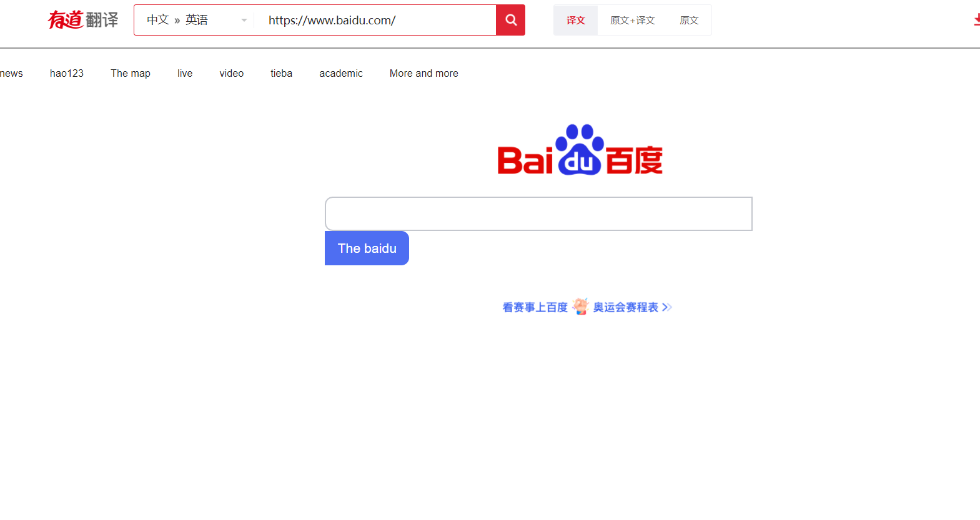Image resolution: width=980 pixels, height=520 pixels.
Task: Click the Baidu search text box
Action: pos(538,214)
